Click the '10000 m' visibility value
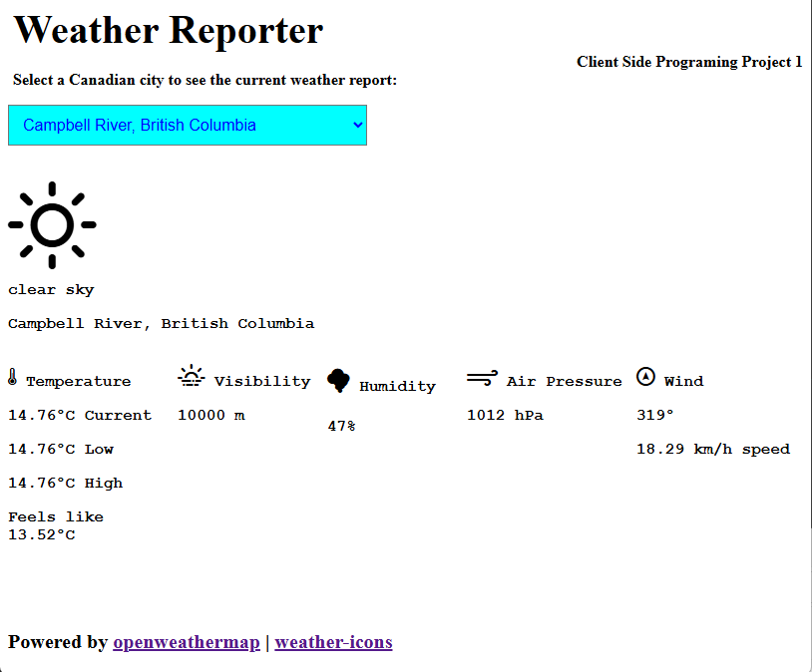The image size is (812, 672). [211, 415]
